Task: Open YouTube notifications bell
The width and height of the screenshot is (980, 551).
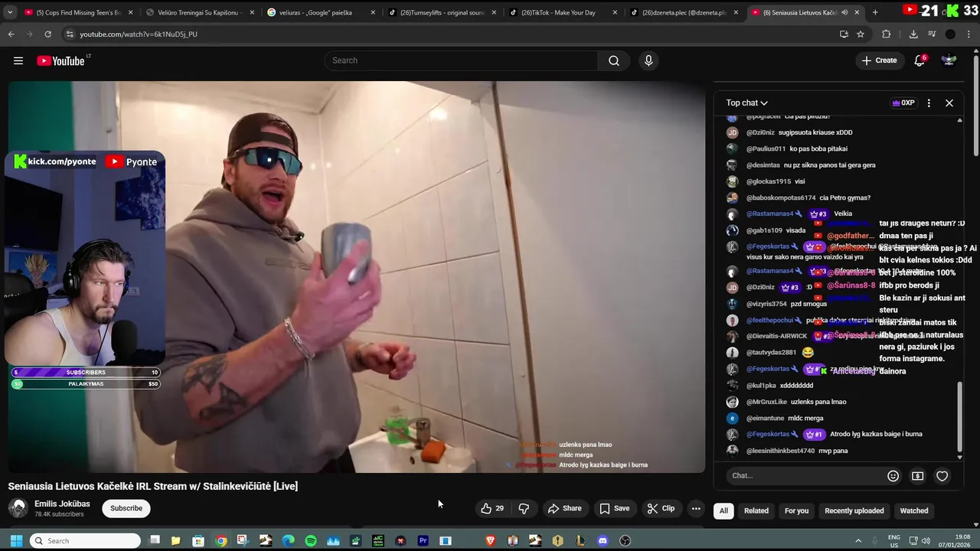Action: click(x=920, y=60)
